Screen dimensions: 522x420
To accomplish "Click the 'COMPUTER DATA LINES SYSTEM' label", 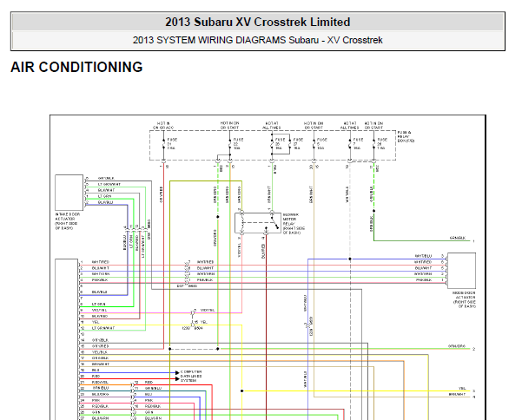I will [x=191, y=376].
